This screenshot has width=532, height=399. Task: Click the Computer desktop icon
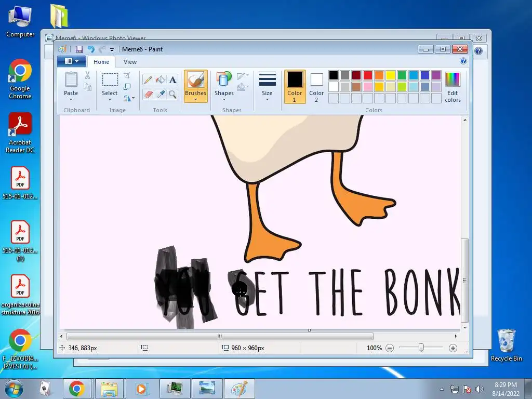pyautogui.click(x=20, y=22)
